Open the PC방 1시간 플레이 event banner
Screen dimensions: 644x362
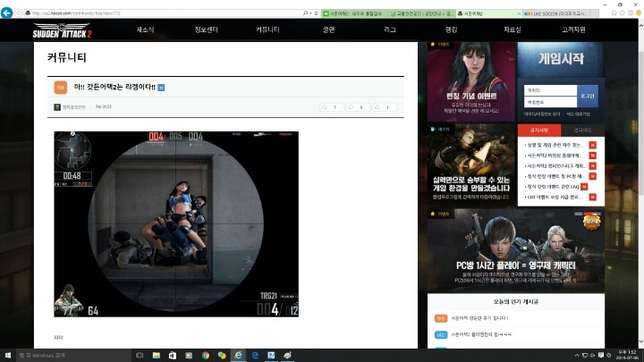pos(516,250)
